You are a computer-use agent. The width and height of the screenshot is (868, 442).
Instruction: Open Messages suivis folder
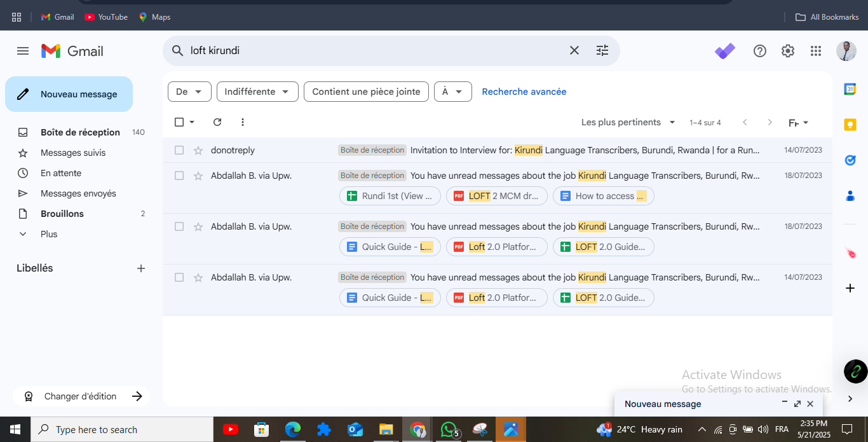[x=73, y=153]
